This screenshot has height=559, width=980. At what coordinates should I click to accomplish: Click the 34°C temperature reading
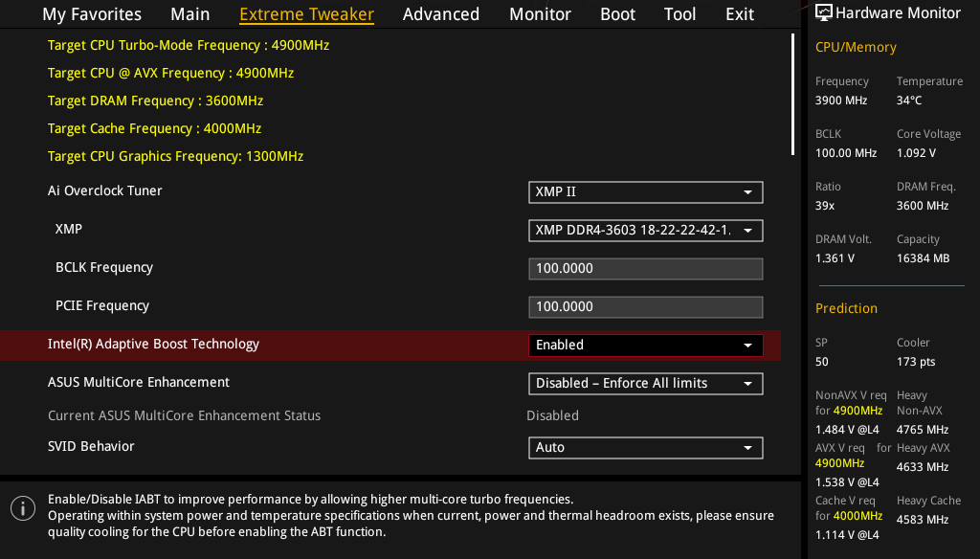point(909,101)
